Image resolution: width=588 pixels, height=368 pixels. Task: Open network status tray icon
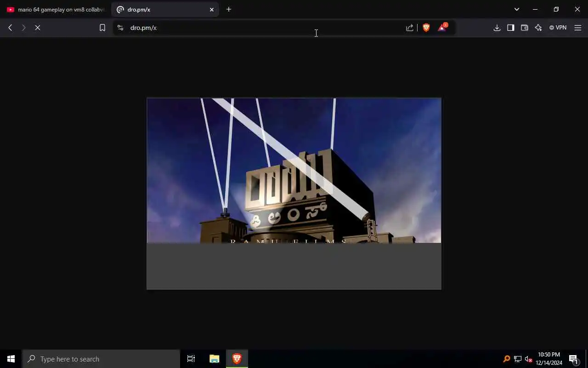(518, 359)
